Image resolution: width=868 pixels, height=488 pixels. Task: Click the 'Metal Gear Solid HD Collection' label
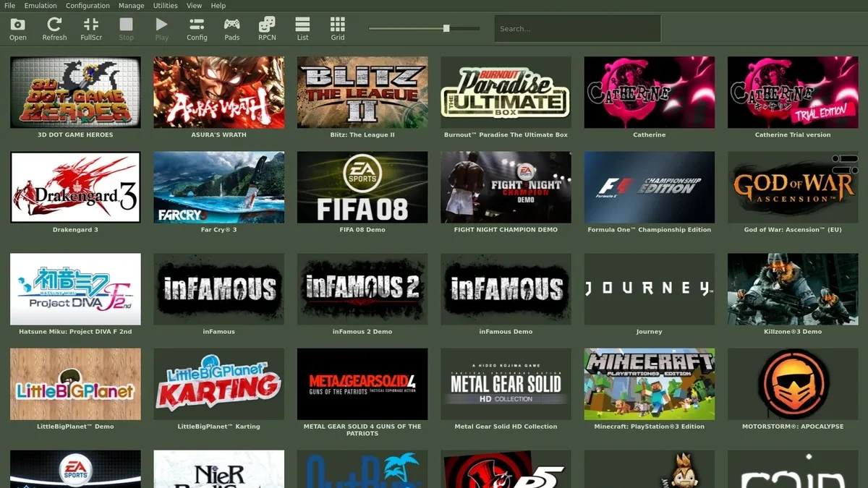click(506, 427)
